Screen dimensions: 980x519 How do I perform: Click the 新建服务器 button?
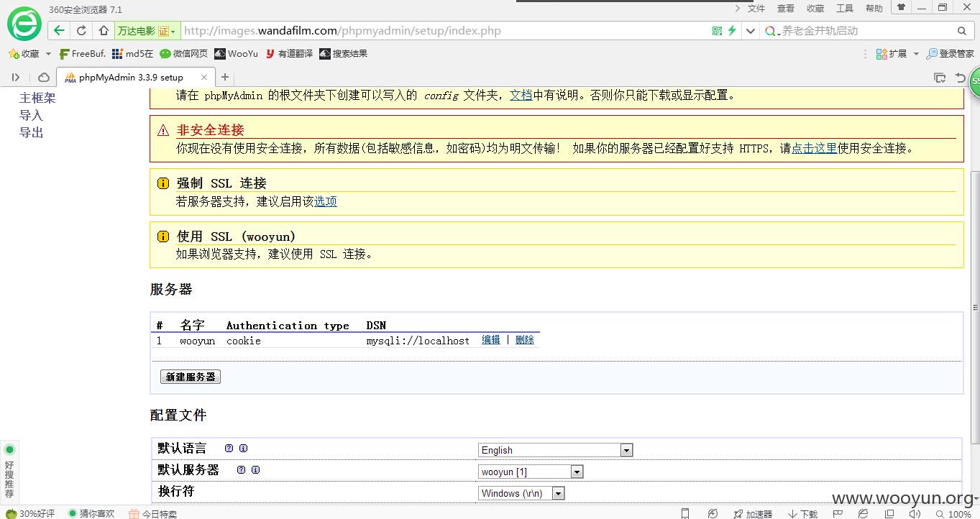point(191,377)
